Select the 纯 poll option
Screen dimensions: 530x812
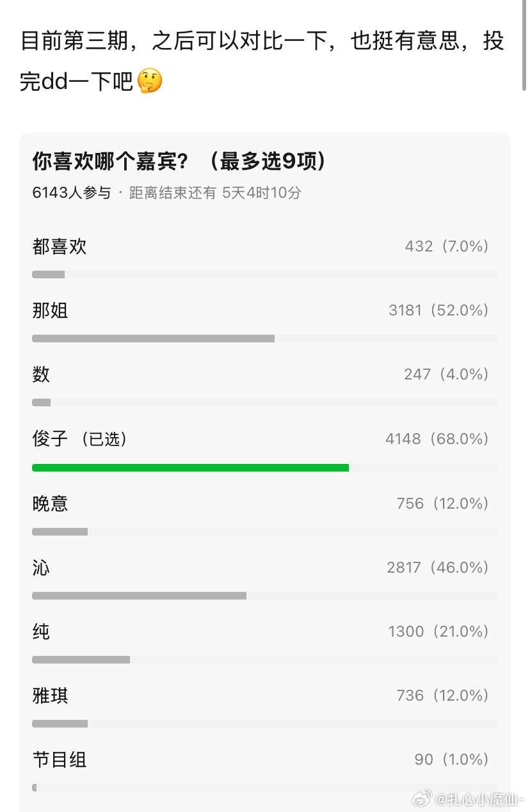click(265, 641)
